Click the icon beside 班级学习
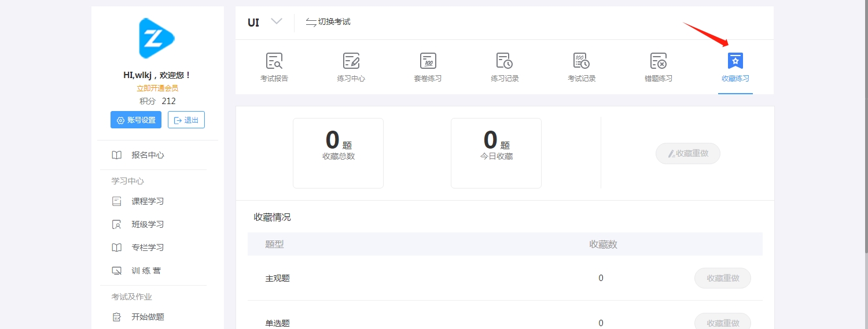868x329 pixels. [117, 224]
